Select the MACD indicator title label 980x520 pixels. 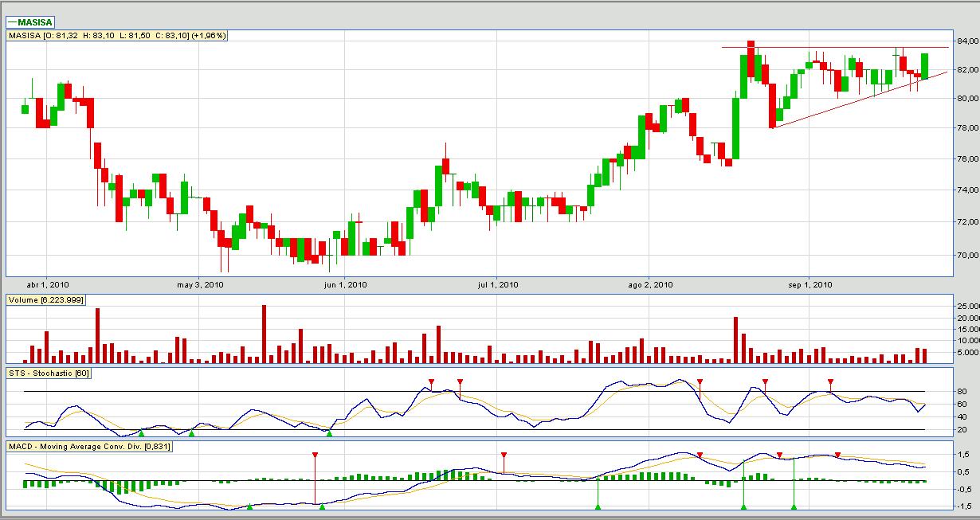click(89, 447)
